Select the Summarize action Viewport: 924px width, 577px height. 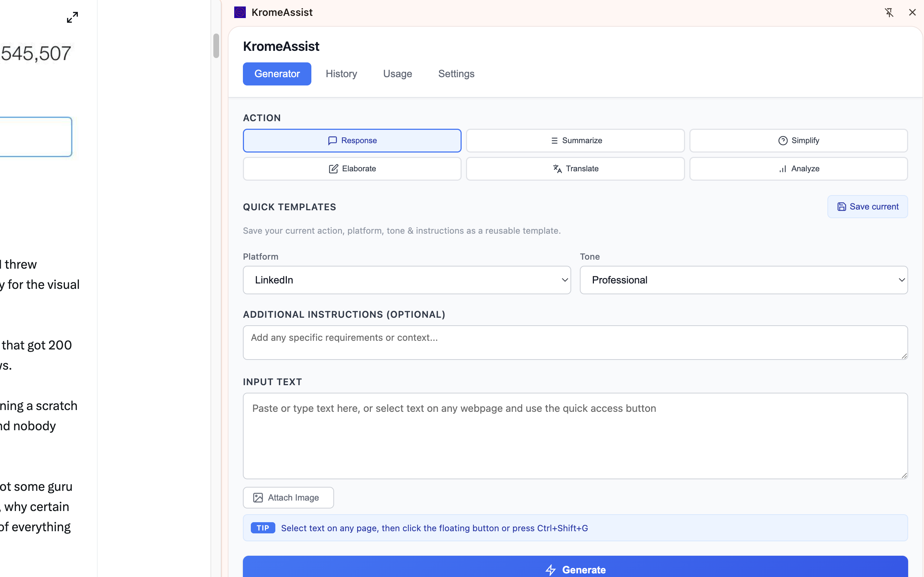[575, 140]
